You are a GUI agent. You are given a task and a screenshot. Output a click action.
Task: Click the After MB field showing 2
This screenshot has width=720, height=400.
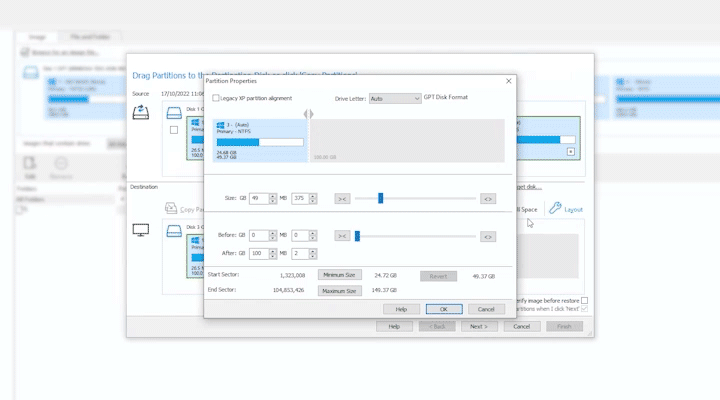(300, 254)
